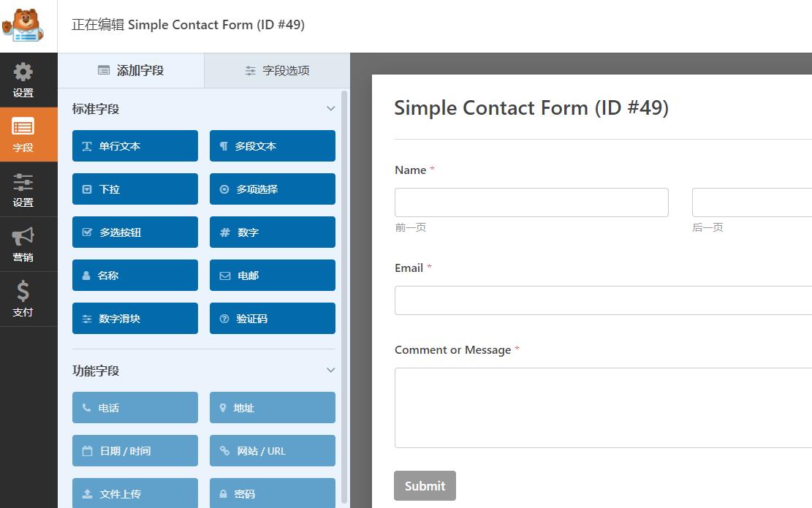Click the Email input field

tap(603, 300)
